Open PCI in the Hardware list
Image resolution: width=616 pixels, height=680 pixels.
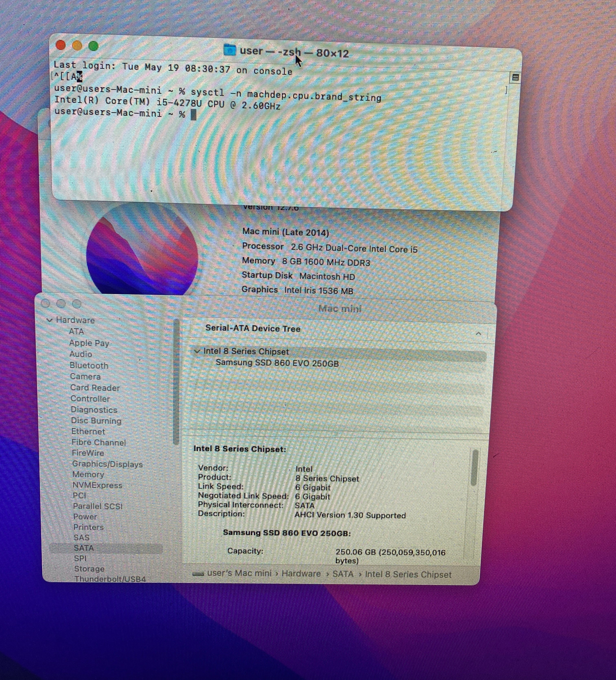coord(80,496)
